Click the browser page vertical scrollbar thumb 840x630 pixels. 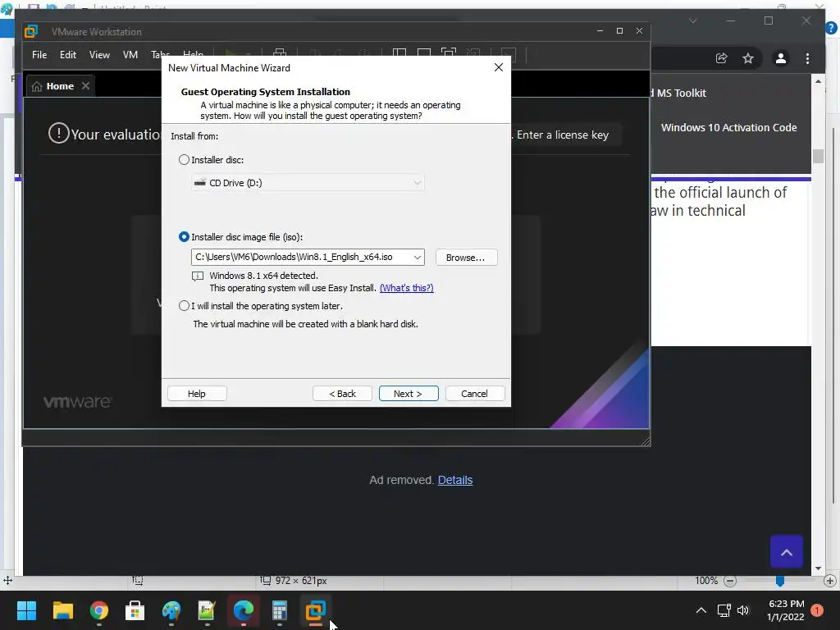click(818, 156)
